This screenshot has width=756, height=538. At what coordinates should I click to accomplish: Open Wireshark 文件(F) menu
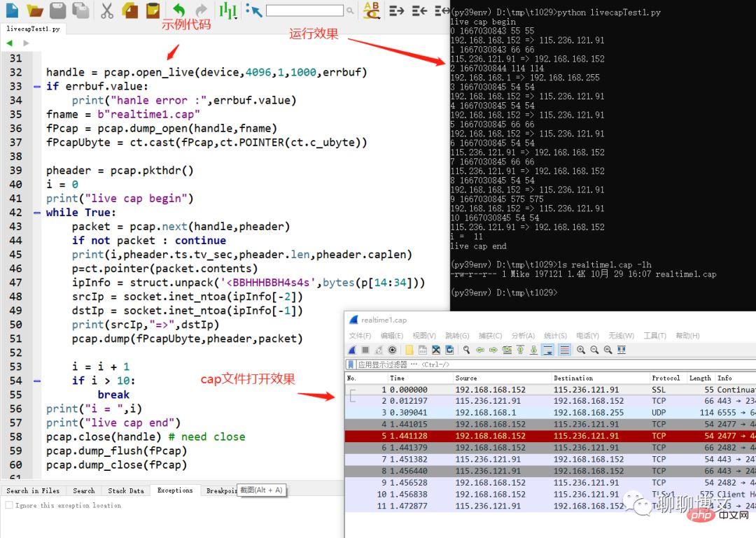360,336
